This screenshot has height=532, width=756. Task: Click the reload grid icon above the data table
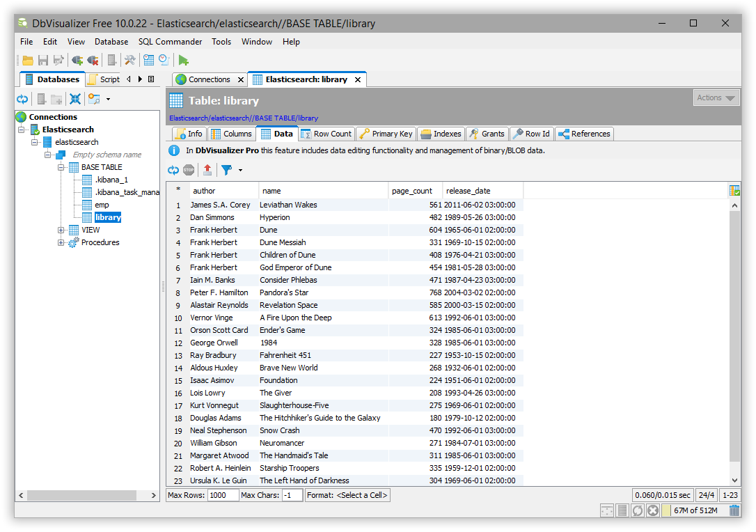(173, 170)
